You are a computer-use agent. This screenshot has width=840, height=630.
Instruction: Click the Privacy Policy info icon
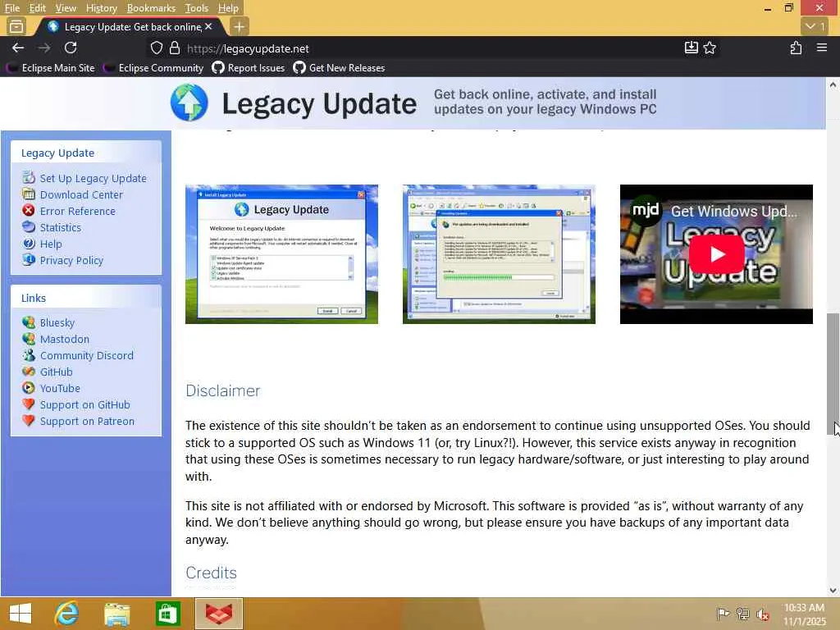pos(29,260)
